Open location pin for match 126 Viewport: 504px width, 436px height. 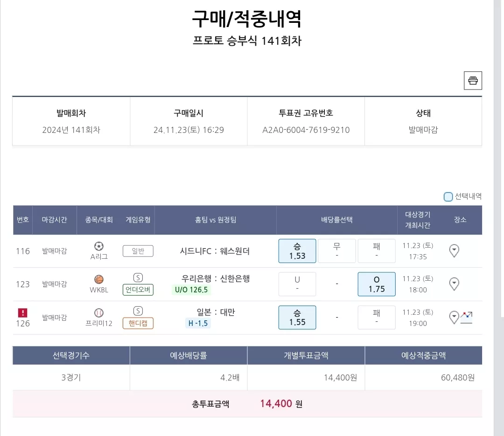click(x=454, y=318)
